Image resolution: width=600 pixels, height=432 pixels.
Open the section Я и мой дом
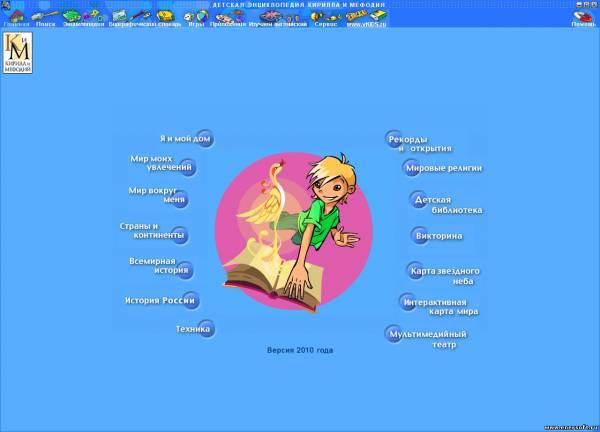pos(186,139)
